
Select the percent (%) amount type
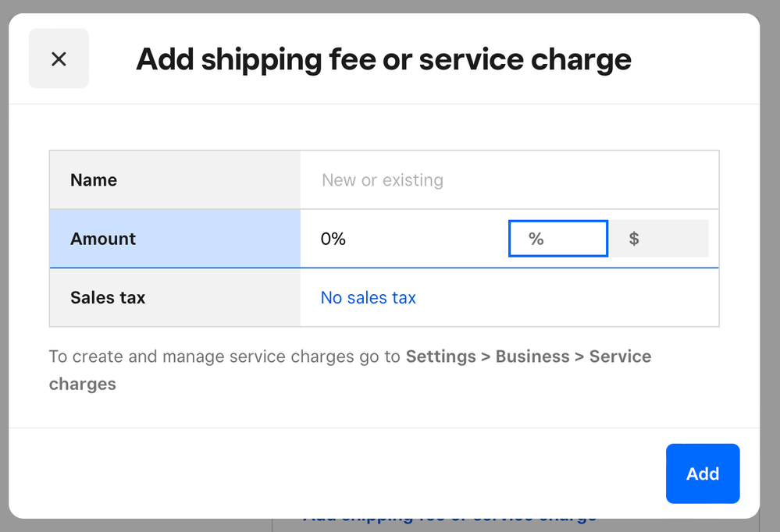coord(557,239)
